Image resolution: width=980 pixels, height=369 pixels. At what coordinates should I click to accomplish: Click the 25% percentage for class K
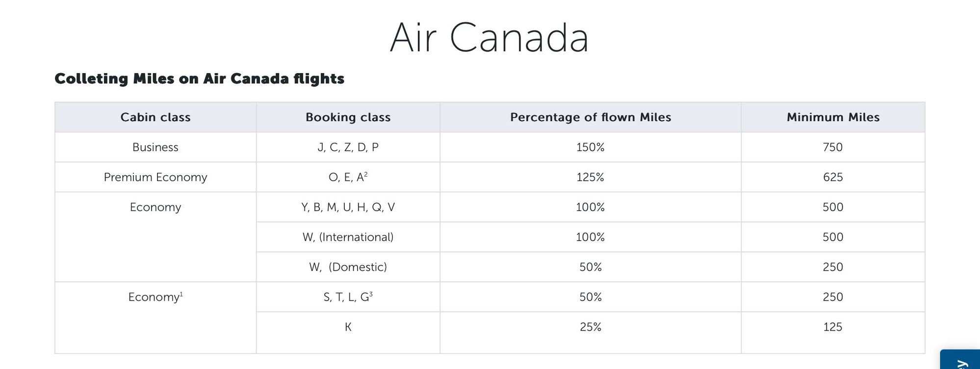[590, 327]
